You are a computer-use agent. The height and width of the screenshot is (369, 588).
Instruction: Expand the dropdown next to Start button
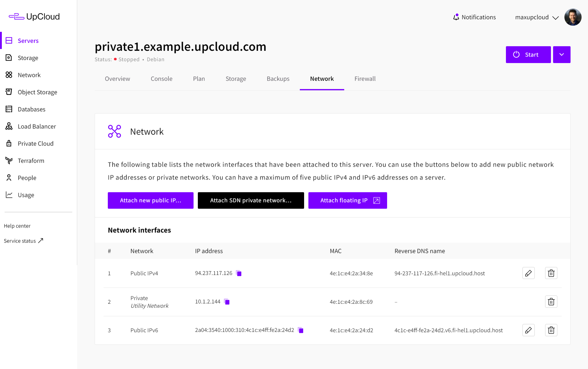pos(562,55)
